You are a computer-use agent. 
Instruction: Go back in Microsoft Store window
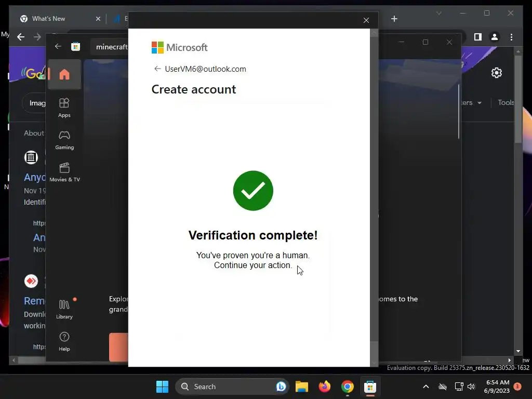tap(58, 46)
